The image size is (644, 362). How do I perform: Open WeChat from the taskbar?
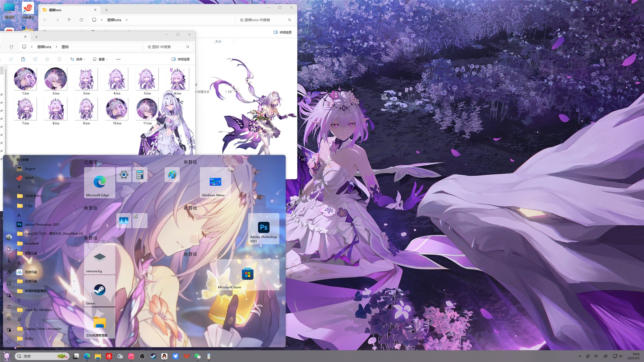(197, 356)
